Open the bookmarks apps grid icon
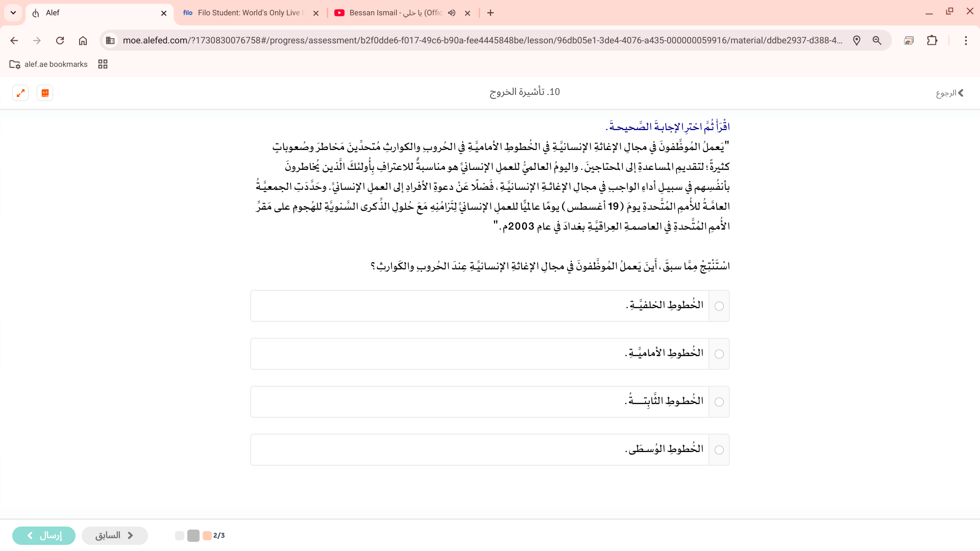The height and width of the screenshot is (551, 980). pyautogui.click(x=103, y=64)
